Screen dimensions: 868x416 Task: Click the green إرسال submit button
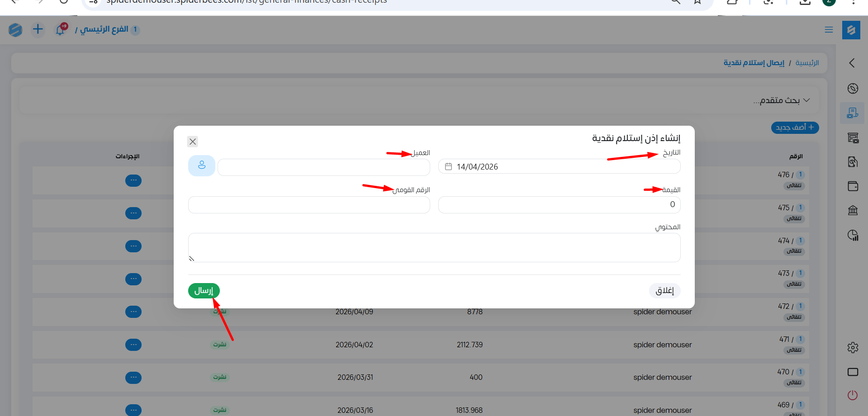[204, 291]
